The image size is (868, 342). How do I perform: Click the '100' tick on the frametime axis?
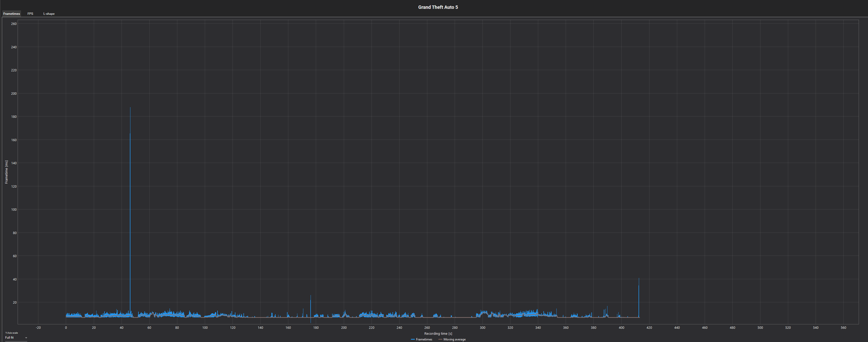14,209
